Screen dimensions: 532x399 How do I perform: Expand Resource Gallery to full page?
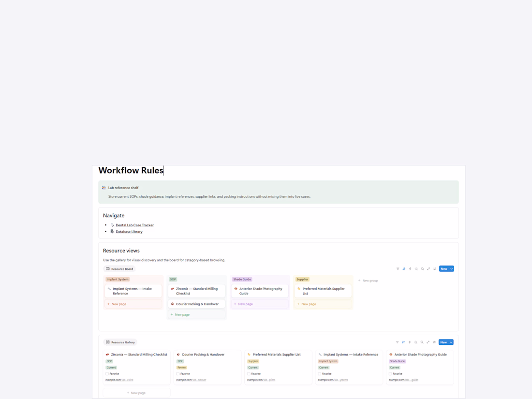coord(428,342)
